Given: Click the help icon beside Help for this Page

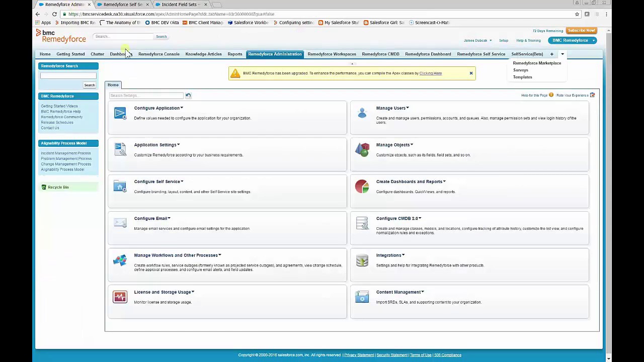Looking at the screenshot, I should pyautogui.click(x=551, y=95).
